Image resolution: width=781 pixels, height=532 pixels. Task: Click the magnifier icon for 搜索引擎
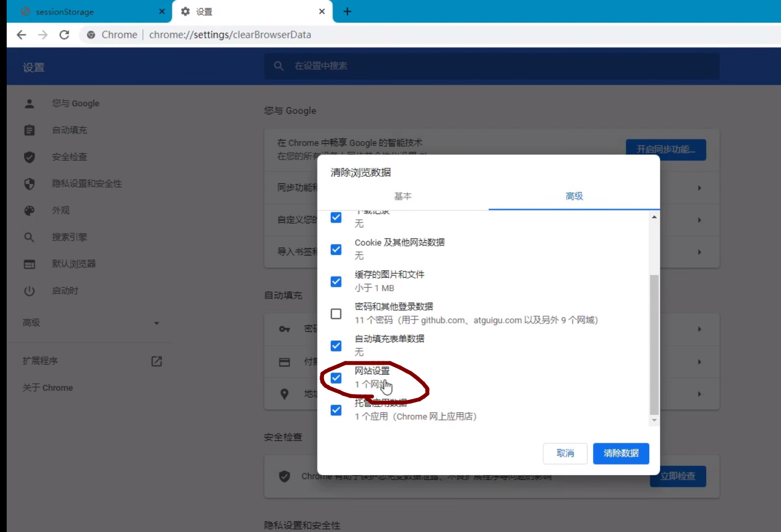coord(30,237)
